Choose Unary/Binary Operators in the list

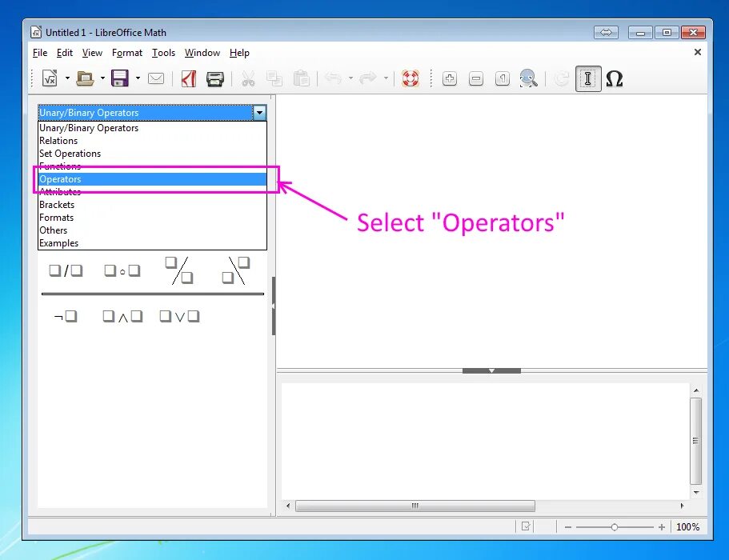pyautogui.click(x=153, y=128)
